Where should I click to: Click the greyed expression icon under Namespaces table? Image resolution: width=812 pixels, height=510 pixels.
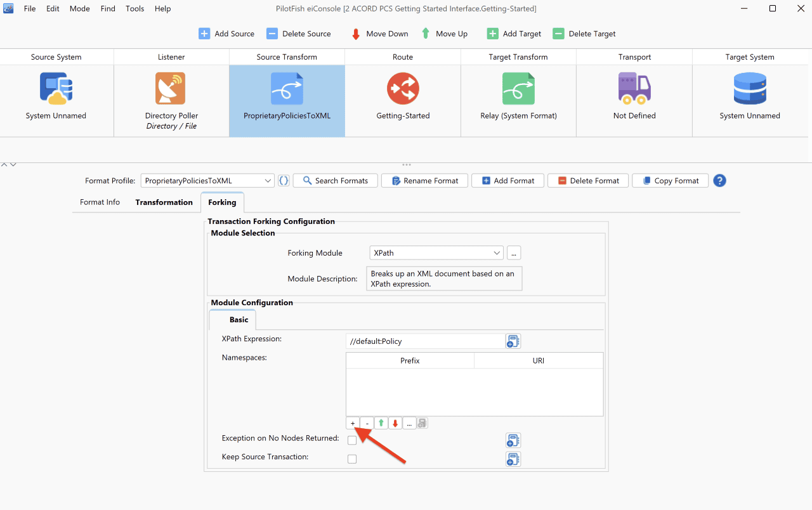[422, 423]
